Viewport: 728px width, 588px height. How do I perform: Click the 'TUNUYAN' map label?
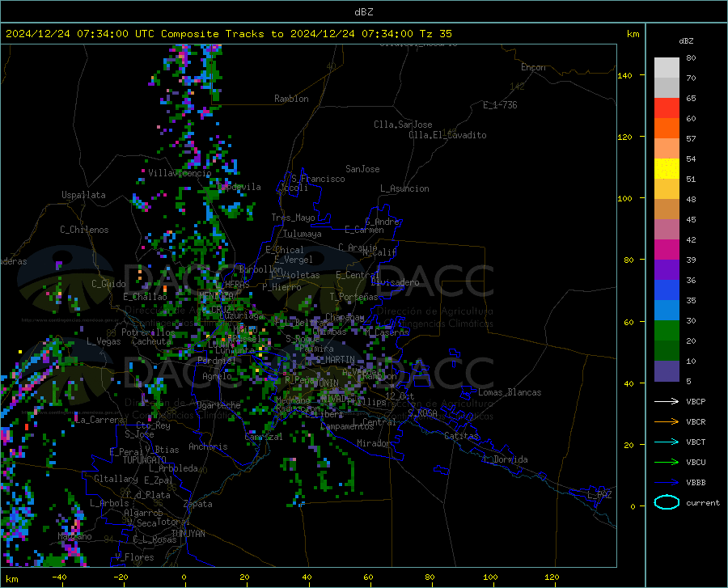pos(188,534)
